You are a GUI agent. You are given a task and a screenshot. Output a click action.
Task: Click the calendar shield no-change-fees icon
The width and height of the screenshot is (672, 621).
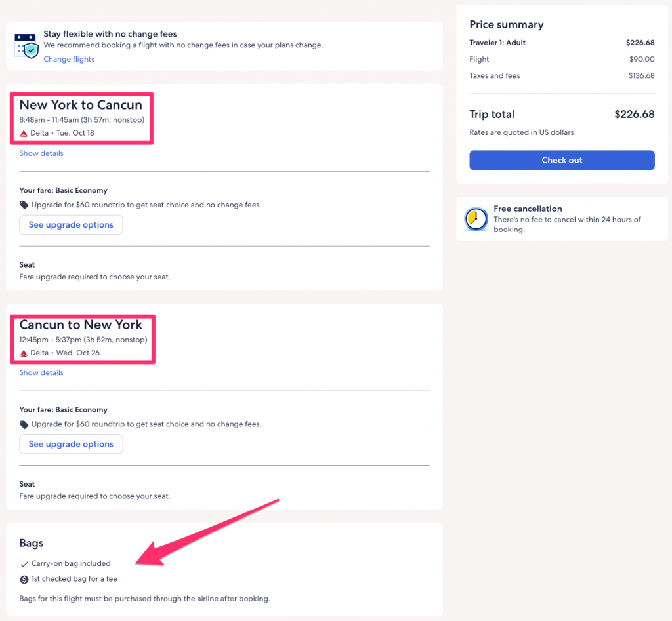(26, 45)
